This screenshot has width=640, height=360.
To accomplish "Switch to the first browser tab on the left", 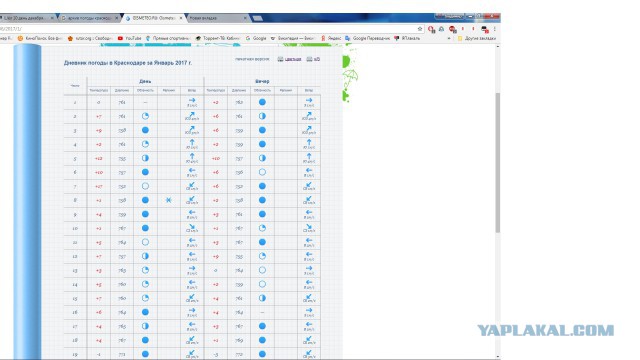I will click(x=27, y=18).
